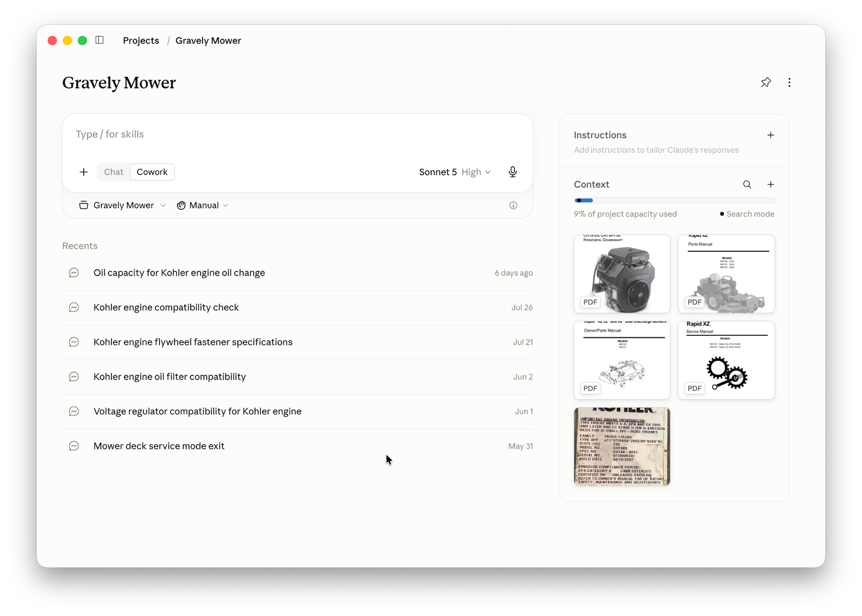Image resolution: width=862 pixels, height=616 pixels.
Task: Click chat icon beside compatibility check conversation
Action: [x=74, y=307]
